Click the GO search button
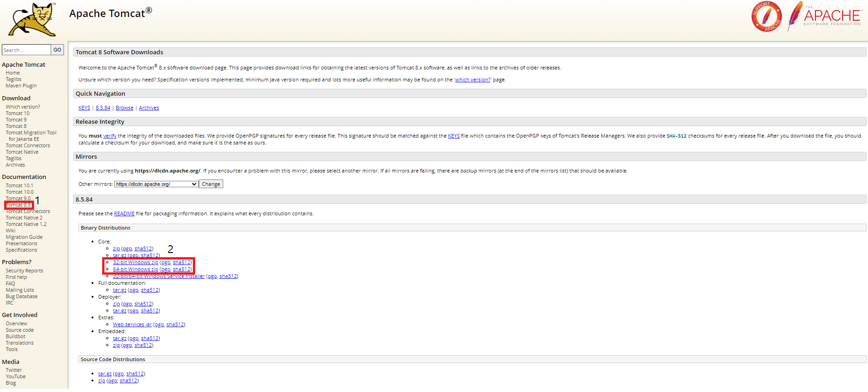This screenshot has width=868, height=392. coord(57,50)
